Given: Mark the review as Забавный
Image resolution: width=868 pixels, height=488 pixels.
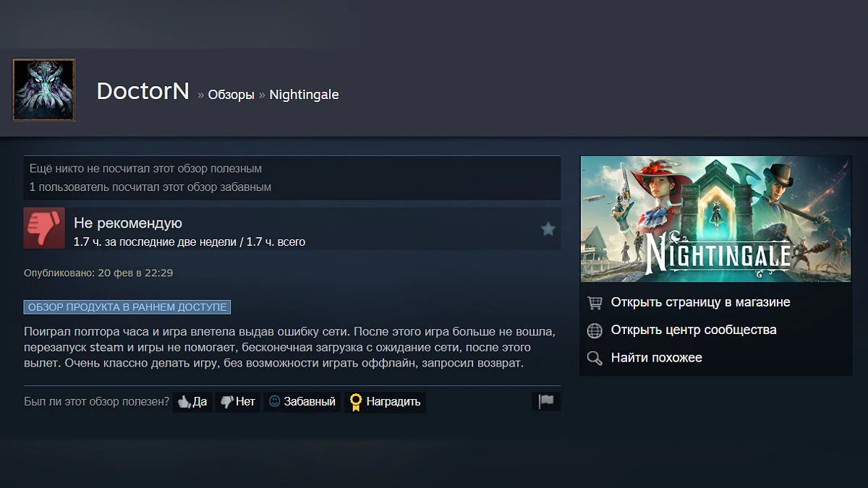Looking at the screenshot, I should click(302, 402).
